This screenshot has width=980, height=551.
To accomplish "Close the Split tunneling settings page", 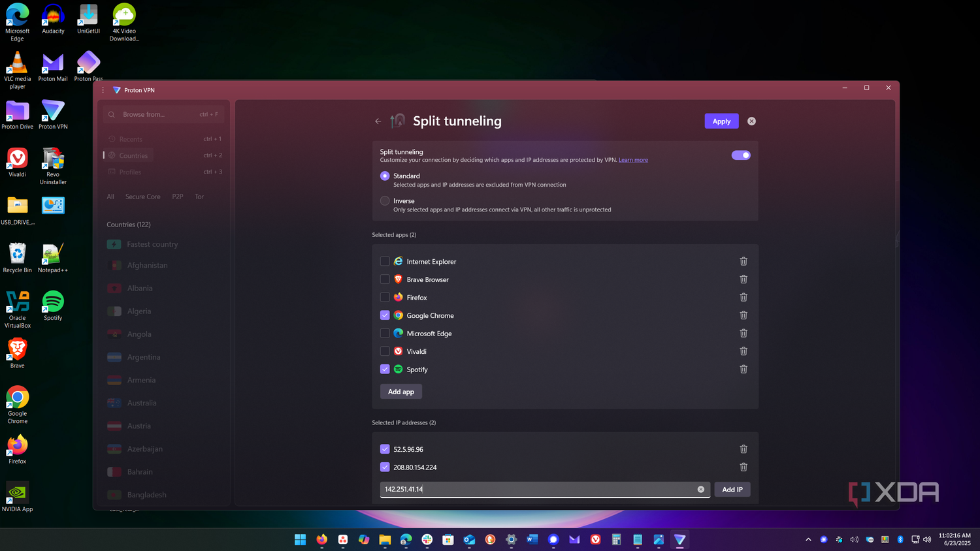I will coord(751,121).
